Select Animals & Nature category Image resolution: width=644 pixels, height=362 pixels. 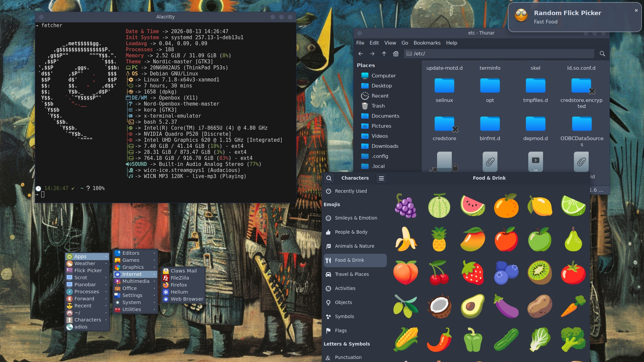pyautogui.click(x=355, y=246)
